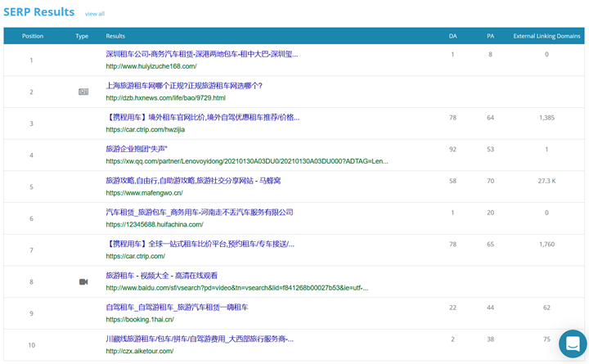Viewport: 589px width, 364px height.
Task: Open the czx.aiketour.com URL
Action: pyautogui.click(x=139, y=351)
